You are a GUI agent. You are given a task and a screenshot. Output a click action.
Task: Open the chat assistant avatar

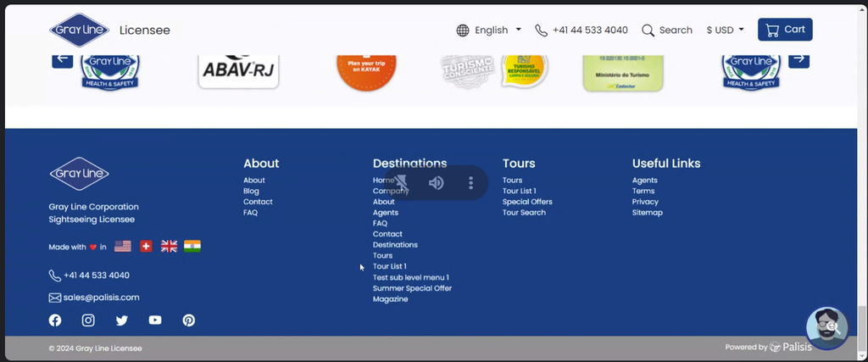point(827,328)
